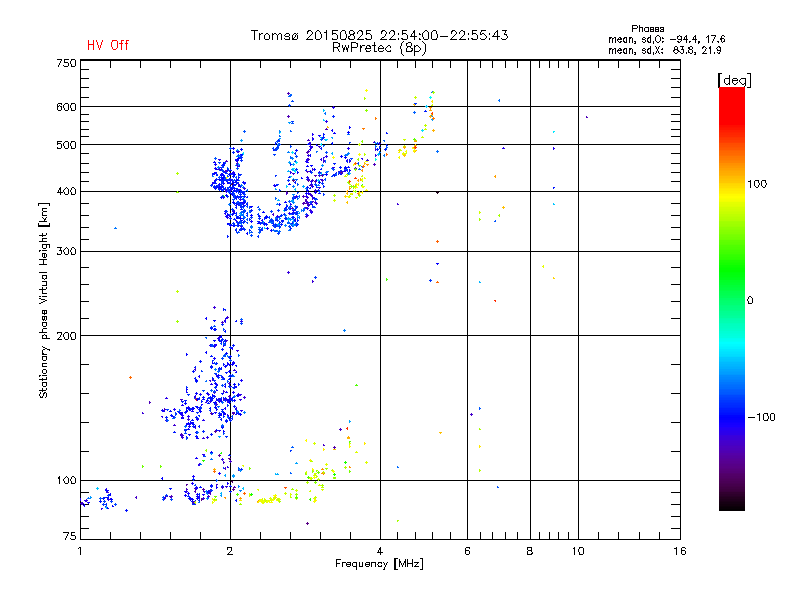800x600 pixels.
Task: Click the 'Frequency [MHz]' axis label
Action: (x=379, y=564)
